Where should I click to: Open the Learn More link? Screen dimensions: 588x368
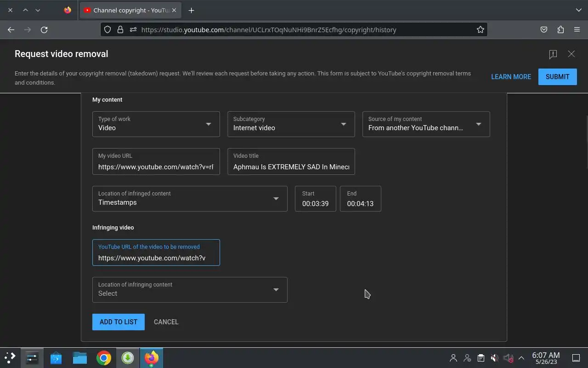[x=511, y=77]
